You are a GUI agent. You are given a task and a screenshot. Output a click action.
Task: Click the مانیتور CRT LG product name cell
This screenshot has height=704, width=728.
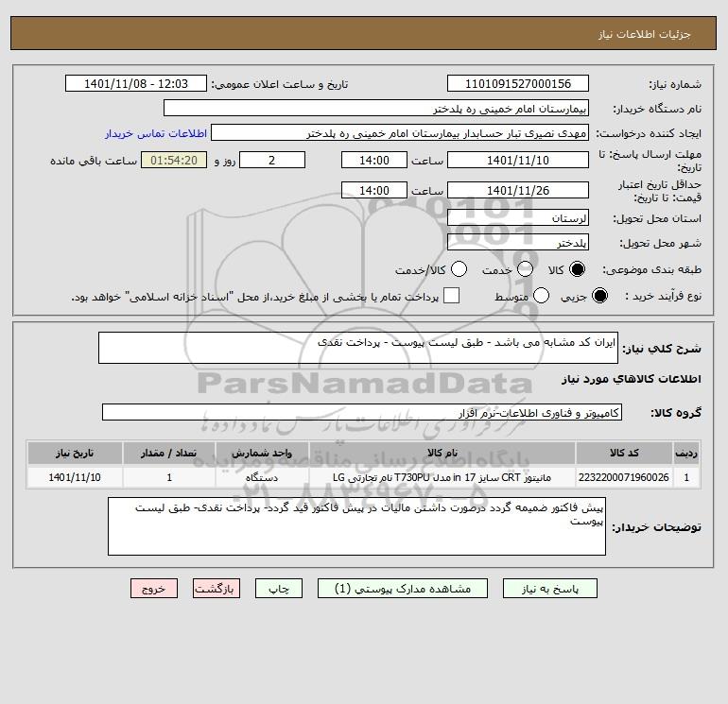click(442, 477)
